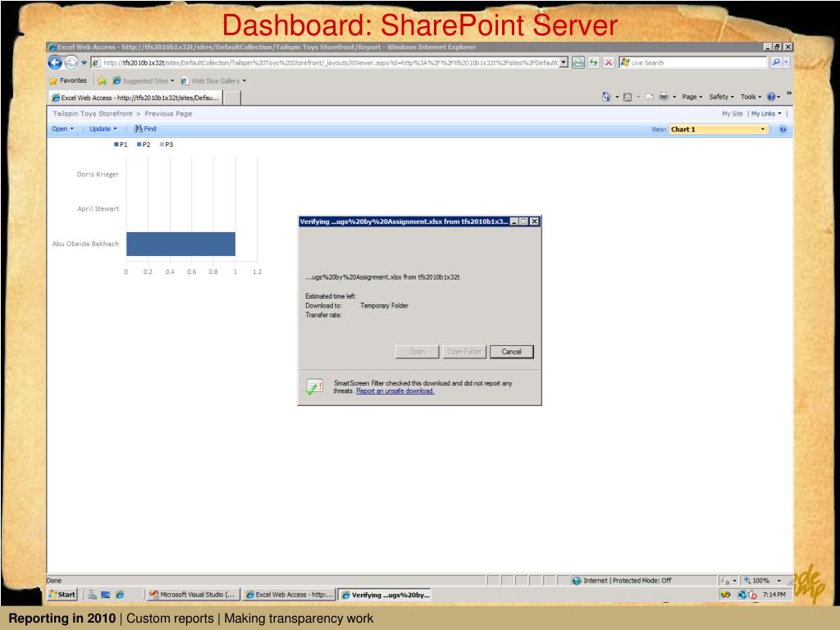Viewport: 840px width, 630px height.
Task: Expand the Print options dropdown arrow
Action: click(674, 97)
